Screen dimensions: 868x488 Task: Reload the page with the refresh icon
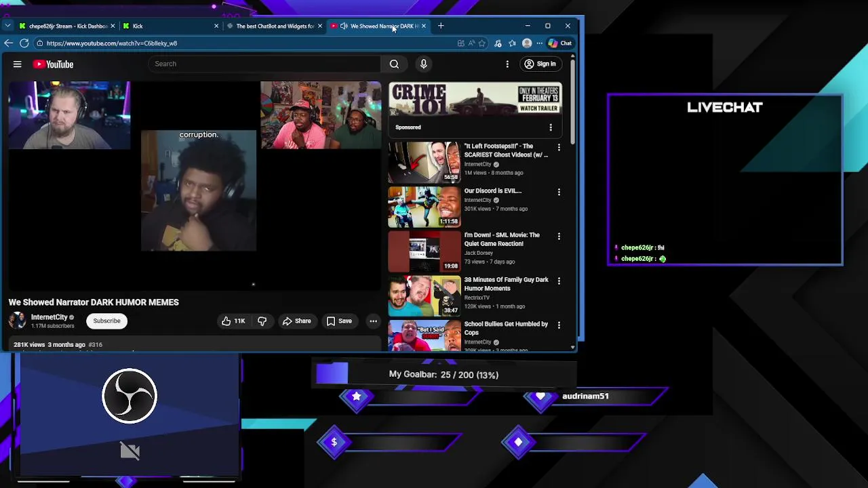[24, 43]
